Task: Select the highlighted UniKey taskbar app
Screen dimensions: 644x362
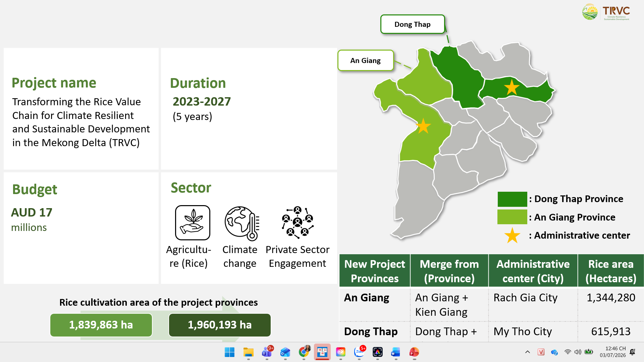Action: coord(322,352)
